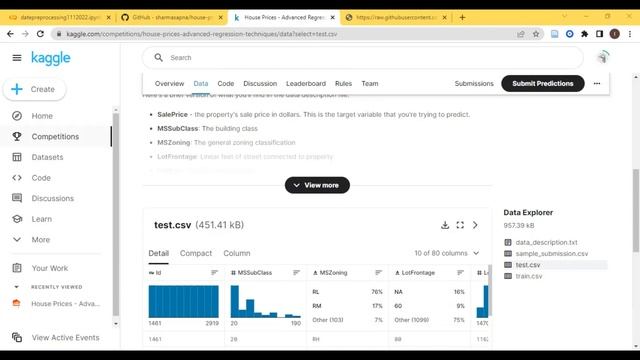Open the three-dot more options menu
This screenshot has height=360, width=640.
(x=597, y=83)
